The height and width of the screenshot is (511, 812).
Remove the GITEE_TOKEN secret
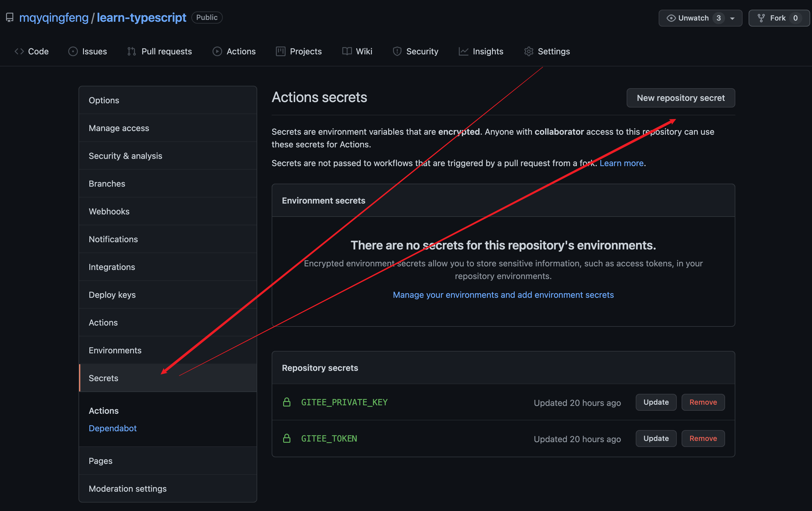(703, 439)
